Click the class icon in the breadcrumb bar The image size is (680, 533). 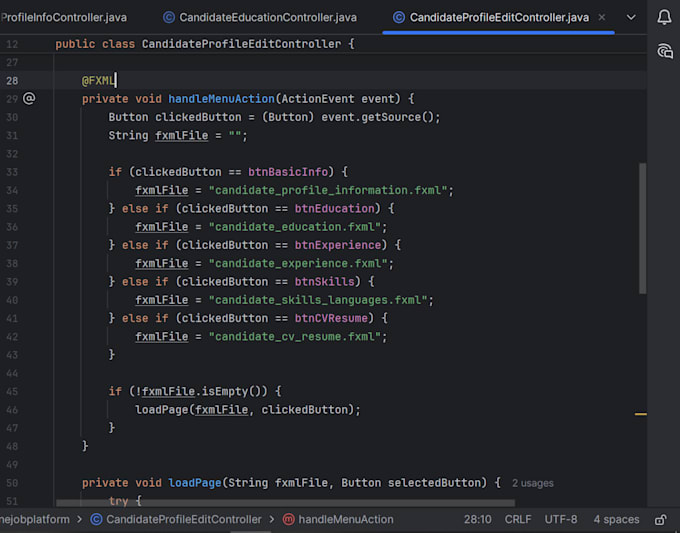coord(96,519)
